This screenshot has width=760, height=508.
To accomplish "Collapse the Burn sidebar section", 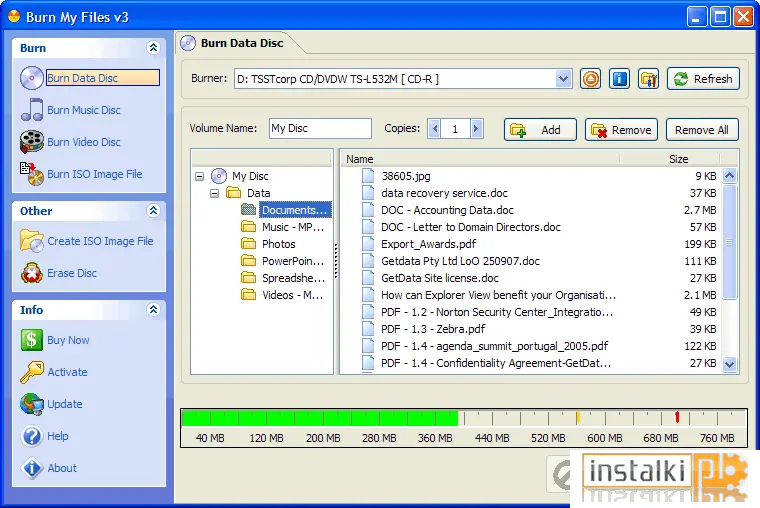I will pos(153,48).
